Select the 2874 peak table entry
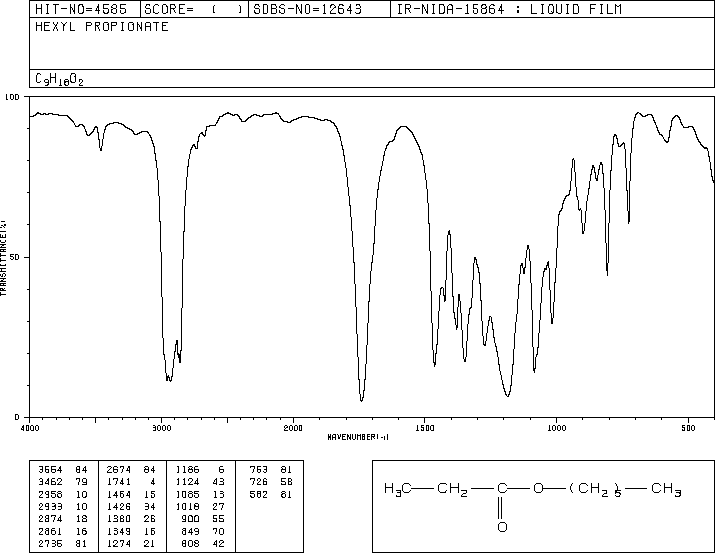Image resolution: width=715 pixels, height=553 pixels. (x=62, y=519)
